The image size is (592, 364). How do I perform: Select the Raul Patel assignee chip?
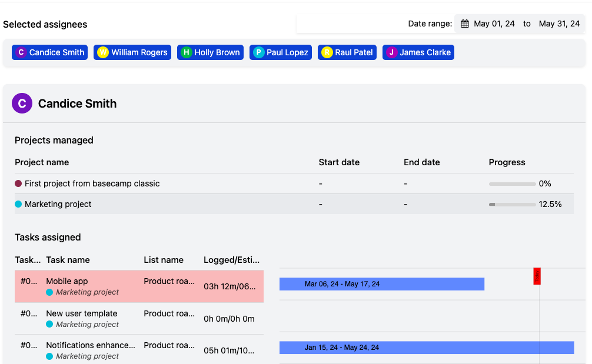(x=347, y=52)
